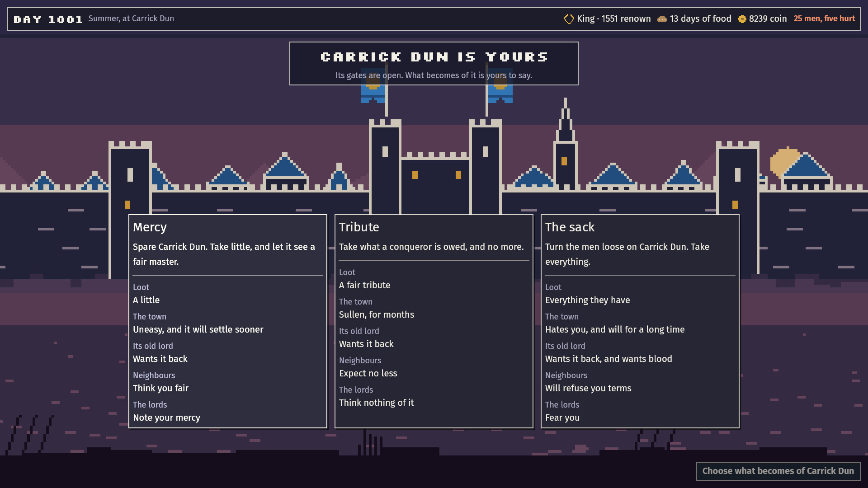Click Hates you, and will for a long time

(615, 329)
